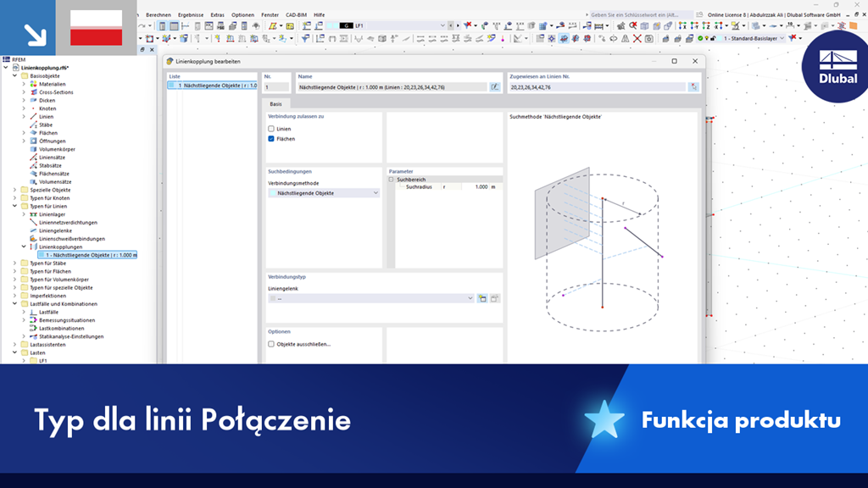Collapse the Typen für Linien node
The width and height of the screenshot is (868, 488).
(15, 207)
